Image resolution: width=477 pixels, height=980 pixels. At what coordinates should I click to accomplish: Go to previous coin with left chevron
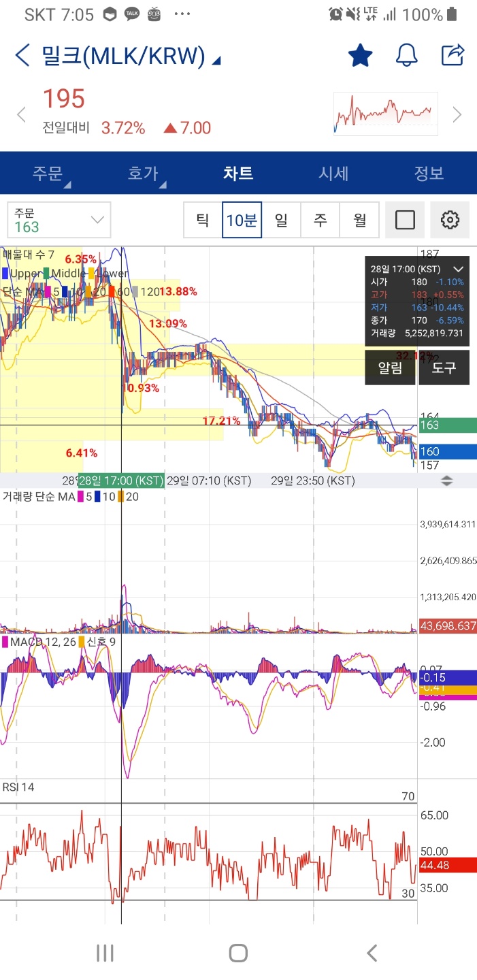click(21, 114)
